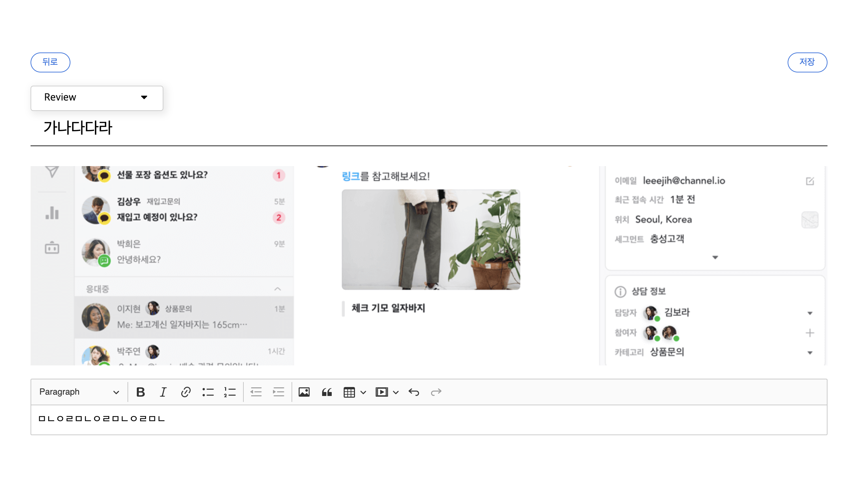Open the insert media dropdown arrow
Screen dimensions: 868x489
pyautogui.click(x=396, y=392)
